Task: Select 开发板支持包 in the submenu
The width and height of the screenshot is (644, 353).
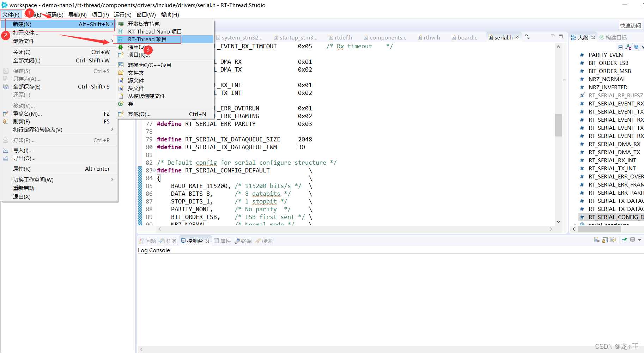Action: click(x=165, y=24)
